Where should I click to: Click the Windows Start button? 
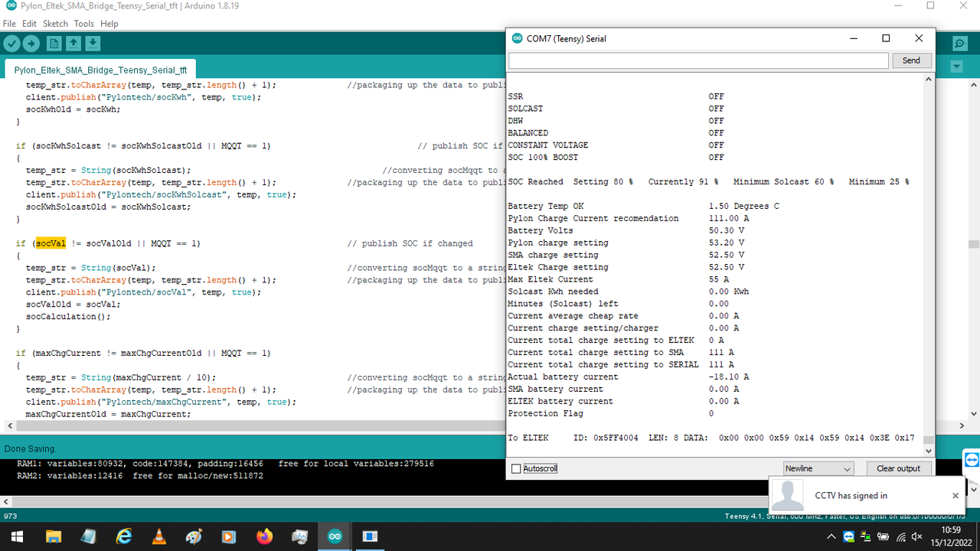pyautogui.click(x=15, y=536)
